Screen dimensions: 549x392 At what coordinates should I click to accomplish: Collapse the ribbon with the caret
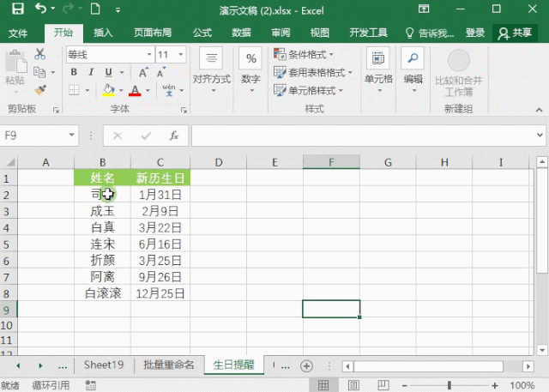[539, 110]
